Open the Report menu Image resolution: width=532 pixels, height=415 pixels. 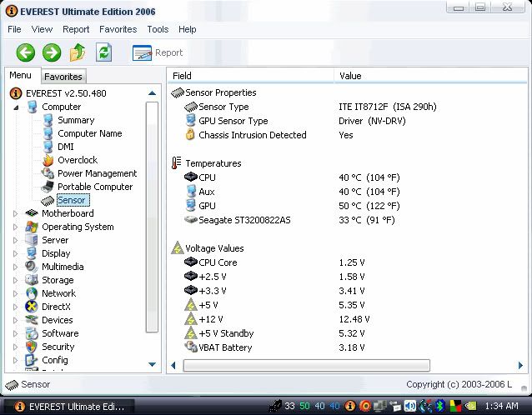[76, 29]
